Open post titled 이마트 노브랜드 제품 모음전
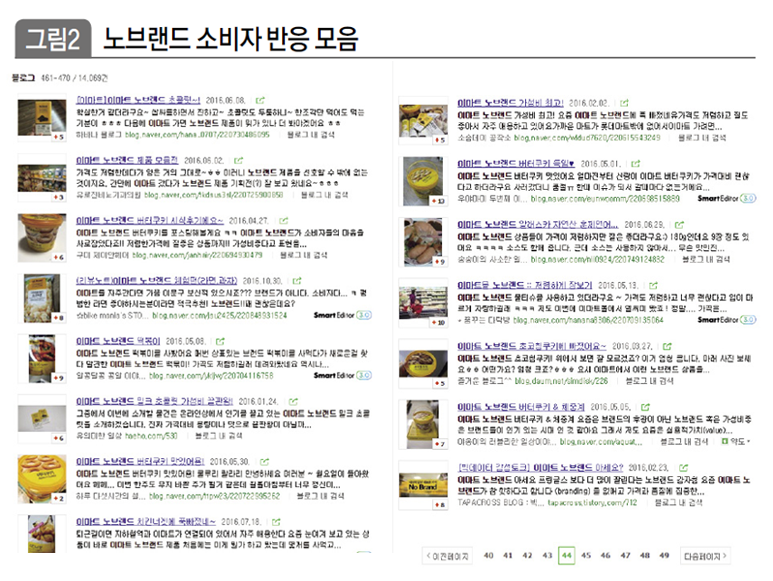773x581 pixels. click(x=127, y=161)
